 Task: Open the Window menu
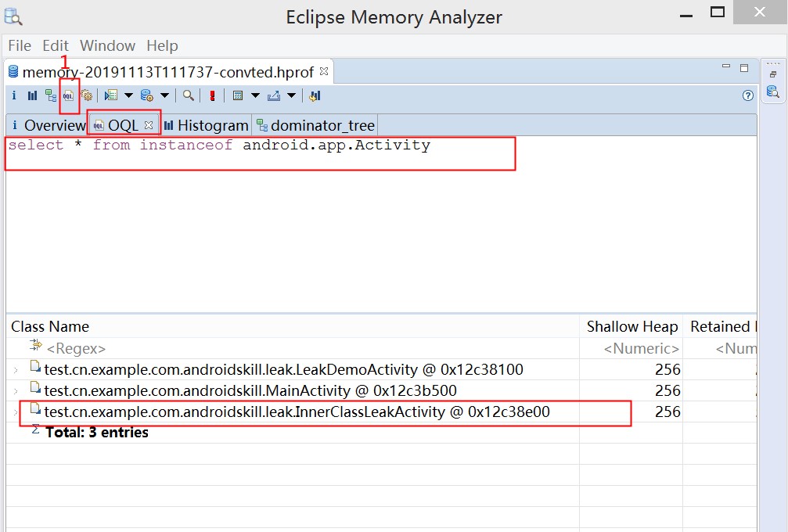107,45
